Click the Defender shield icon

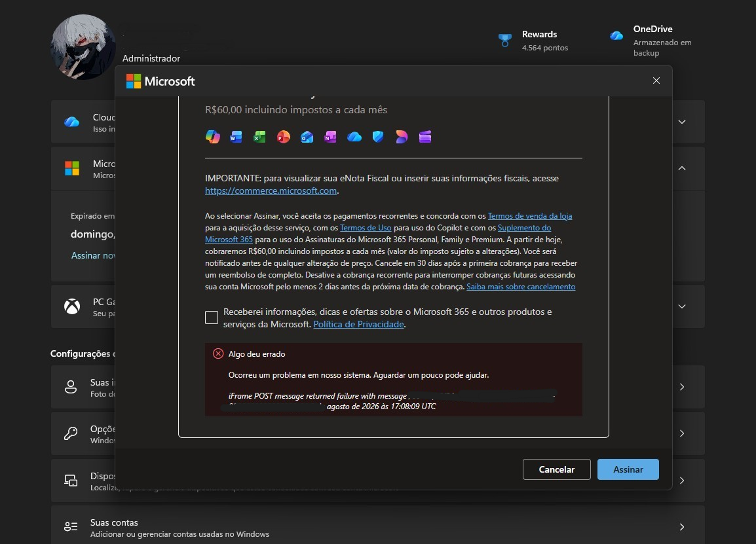pyautogui.click(x=378, y=137)
